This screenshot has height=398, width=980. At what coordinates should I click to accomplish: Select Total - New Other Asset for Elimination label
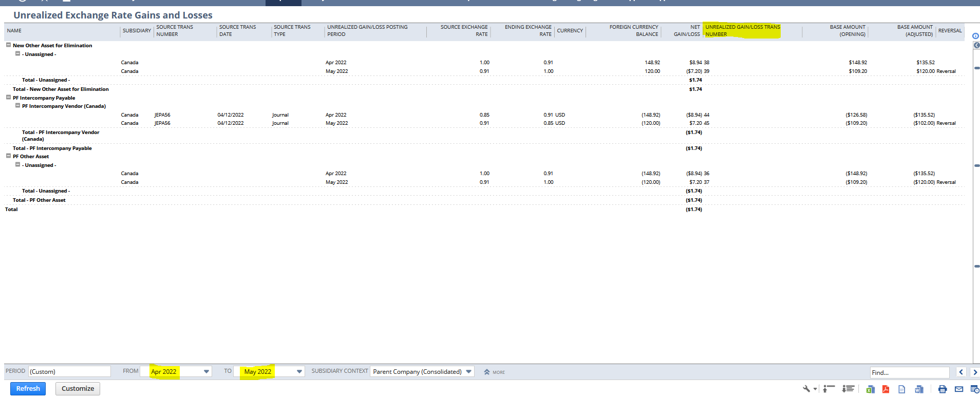pyautogui.click(x=61, y=89)
